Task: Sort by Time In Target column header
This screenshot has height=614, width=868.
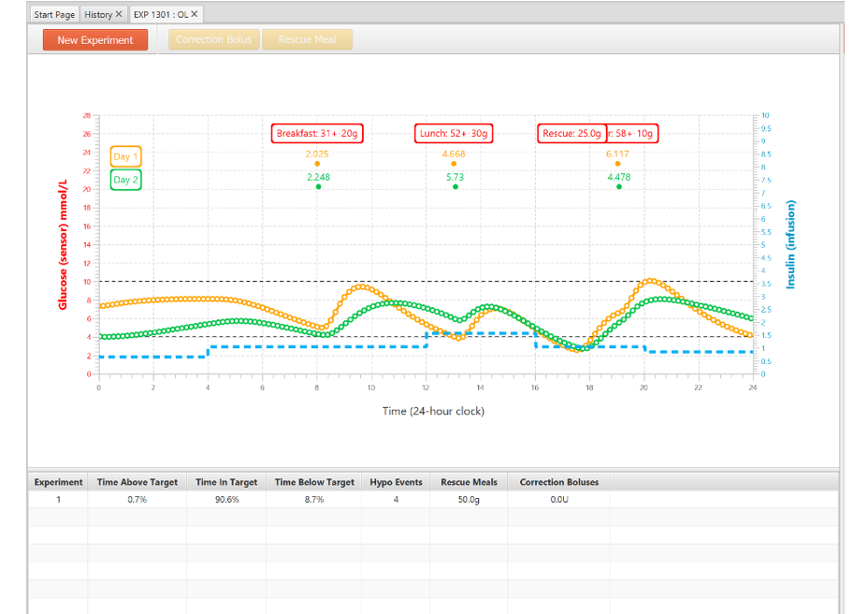Action: pos(225,482)
